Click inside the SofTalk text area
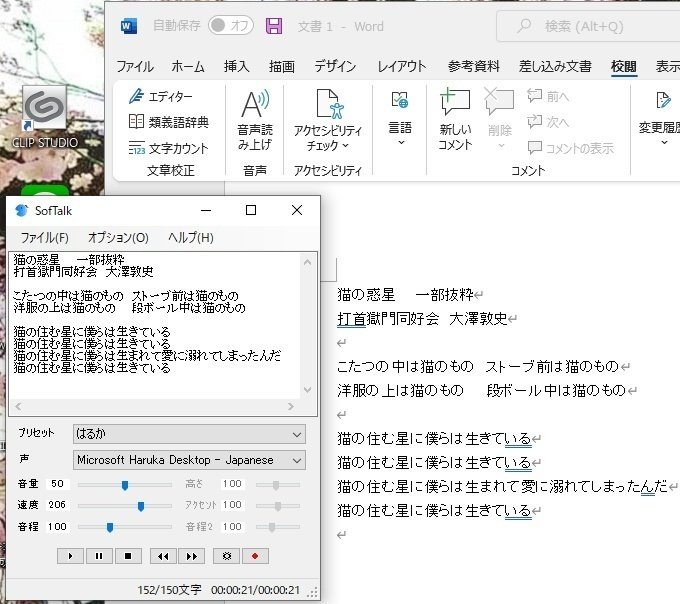Screen dimensions: 680x604 coord(155,325)
